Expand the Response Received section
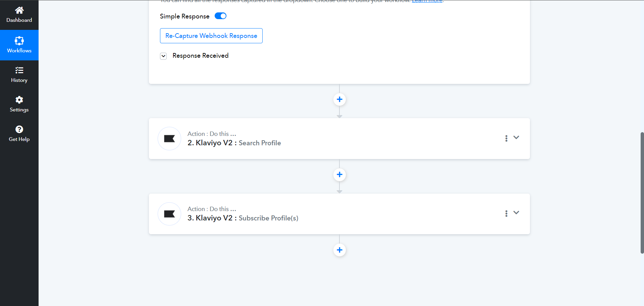 coord(163,56)
